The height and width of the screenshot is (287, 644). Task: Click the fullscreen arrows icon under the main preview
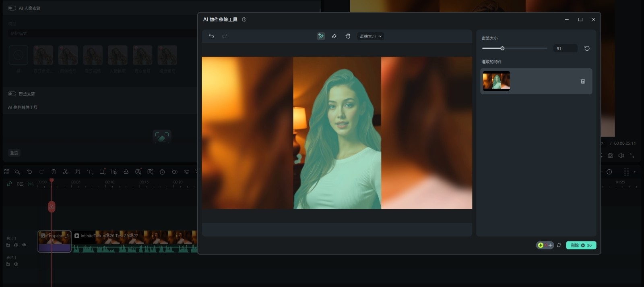coord(632,155)
